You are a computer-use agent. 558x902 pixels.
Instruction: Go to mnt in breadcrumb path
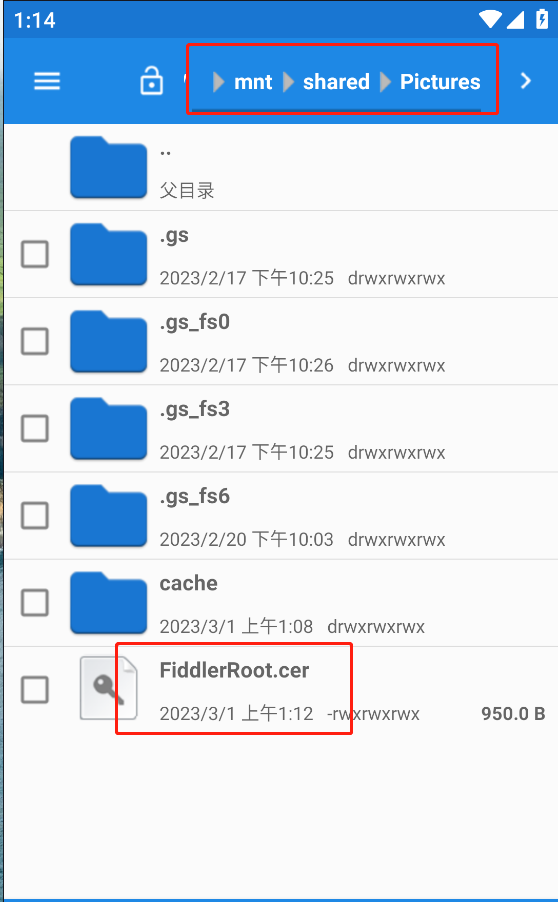click(253, 82)
